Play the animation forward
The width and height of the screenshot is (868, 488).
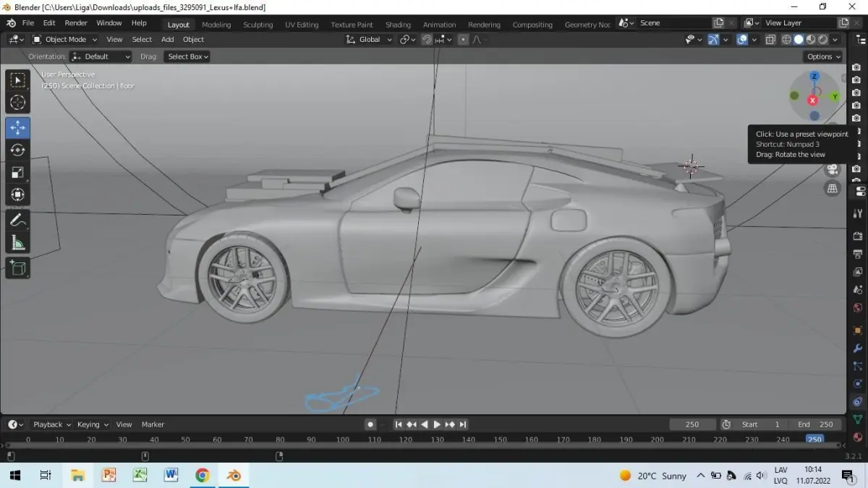pyautogui.click(x=437, y=424)
